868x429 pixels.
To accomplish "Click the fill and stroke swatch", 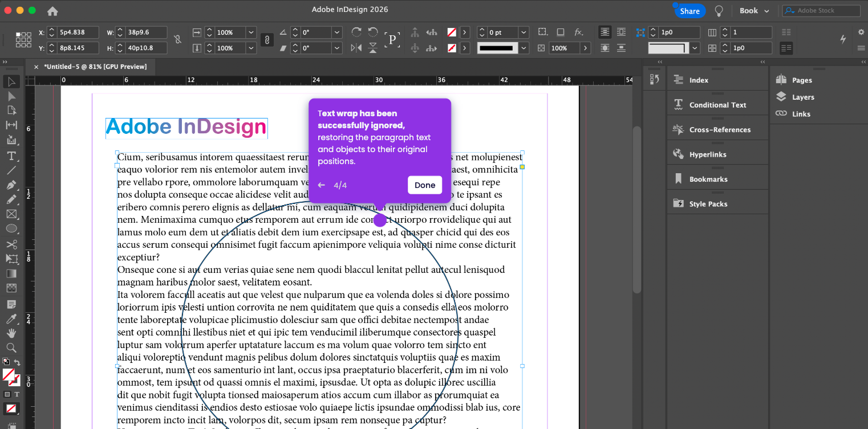I will 10,376.
